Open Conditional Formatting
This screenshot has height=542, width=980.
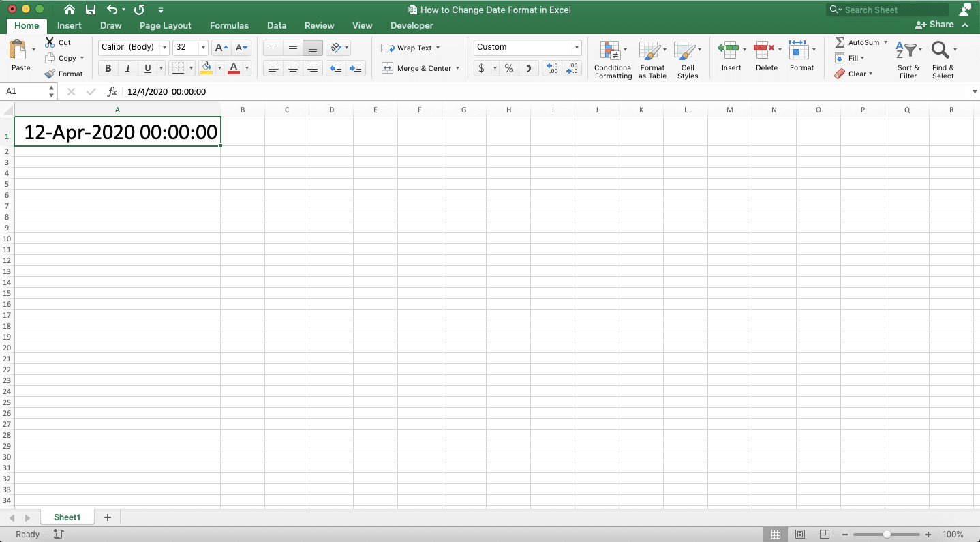tap(613, 60)
